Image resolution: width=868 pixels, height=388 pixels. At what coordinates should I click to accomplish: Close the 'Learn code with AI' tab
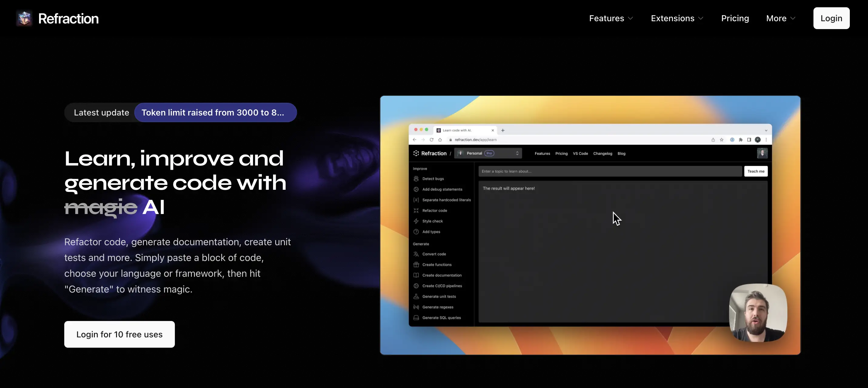coord(492,130)
